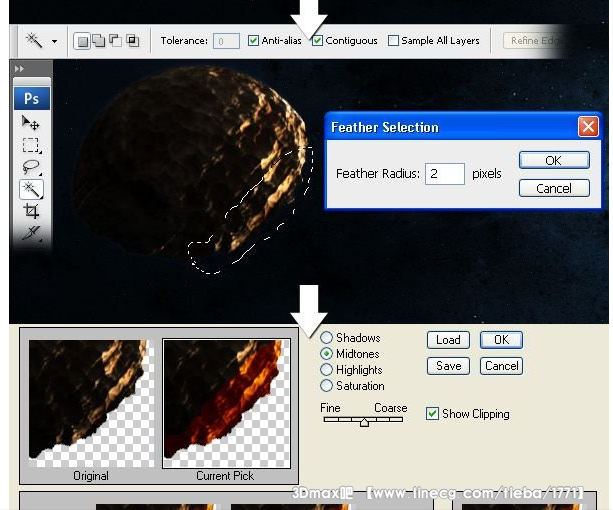
Task: Click the New Selection mode icon
Action: pos(83,41)
